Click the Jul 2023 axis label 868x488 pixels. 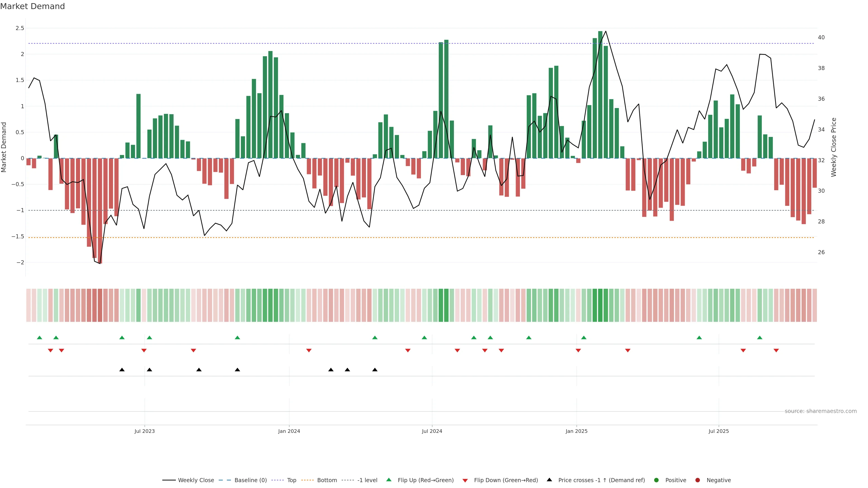pyautogui.click(x=145, y=431)
